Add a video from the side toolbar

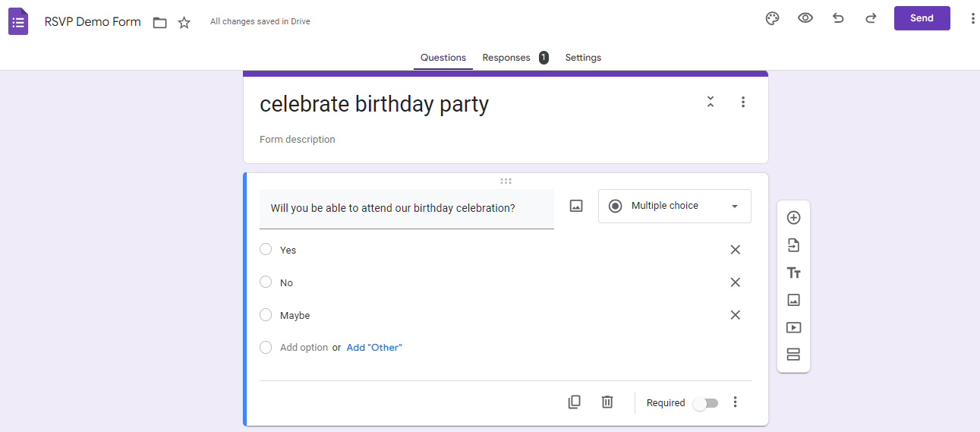(x=793, y=327)
